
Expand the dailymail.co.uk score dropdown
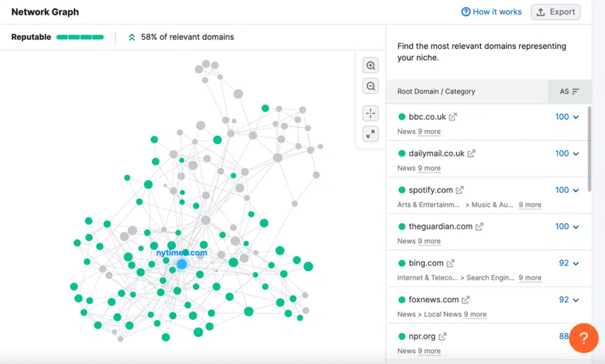click(x=575, y=153)
